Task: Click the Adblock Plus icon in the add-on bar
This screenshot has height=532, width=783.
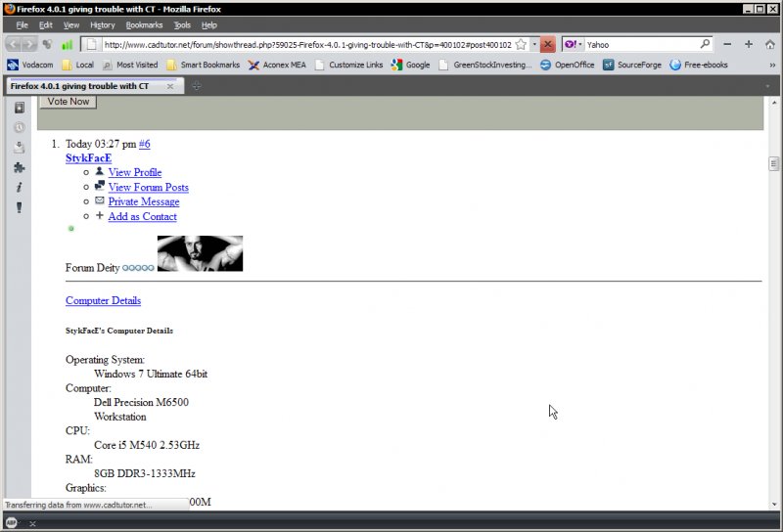Action: coord(12,522)
